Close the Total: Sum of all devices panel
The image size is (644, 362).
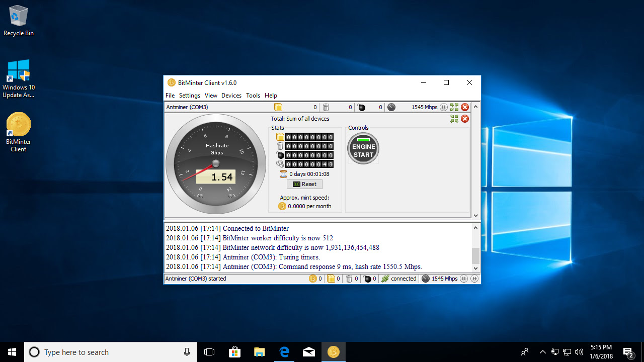[x=465, y=119]
